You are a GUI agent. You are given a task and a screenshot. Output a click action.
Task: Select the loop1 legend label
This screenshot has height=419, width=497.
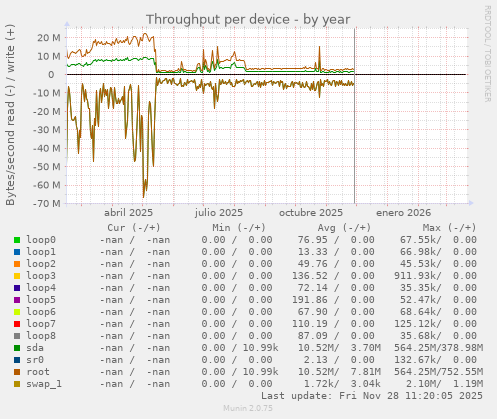pos(41,252)
